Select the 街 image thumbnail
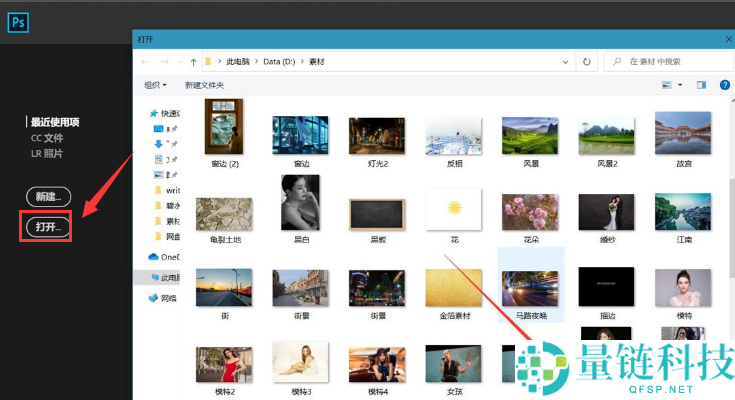 point(224,287)
